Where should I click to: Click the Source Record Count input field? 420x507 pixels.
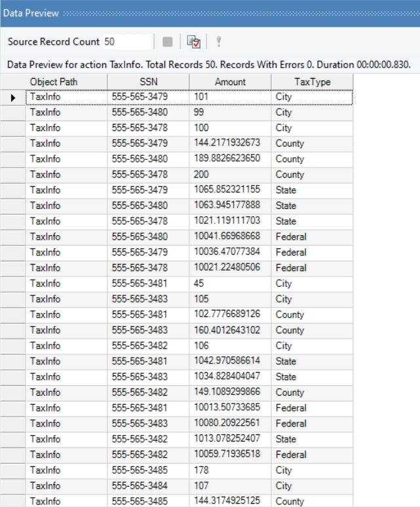[126, 41]
